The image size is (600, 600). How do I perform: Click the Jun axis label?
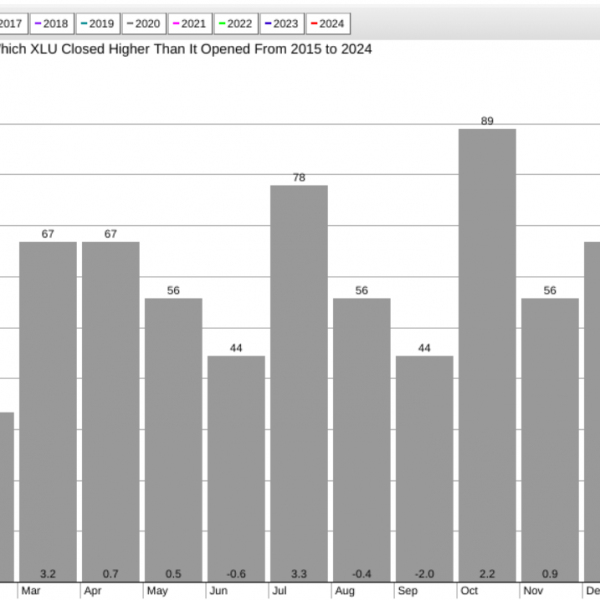coord(218,591)
